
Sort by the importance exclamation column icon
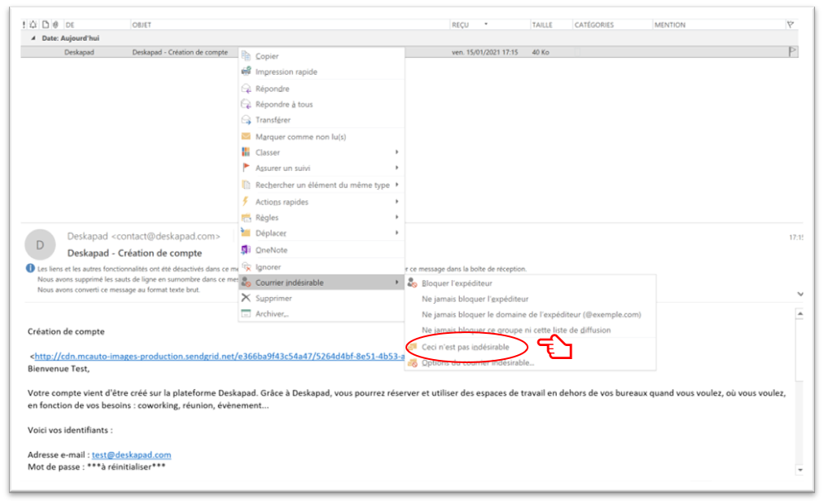[24, 24]
